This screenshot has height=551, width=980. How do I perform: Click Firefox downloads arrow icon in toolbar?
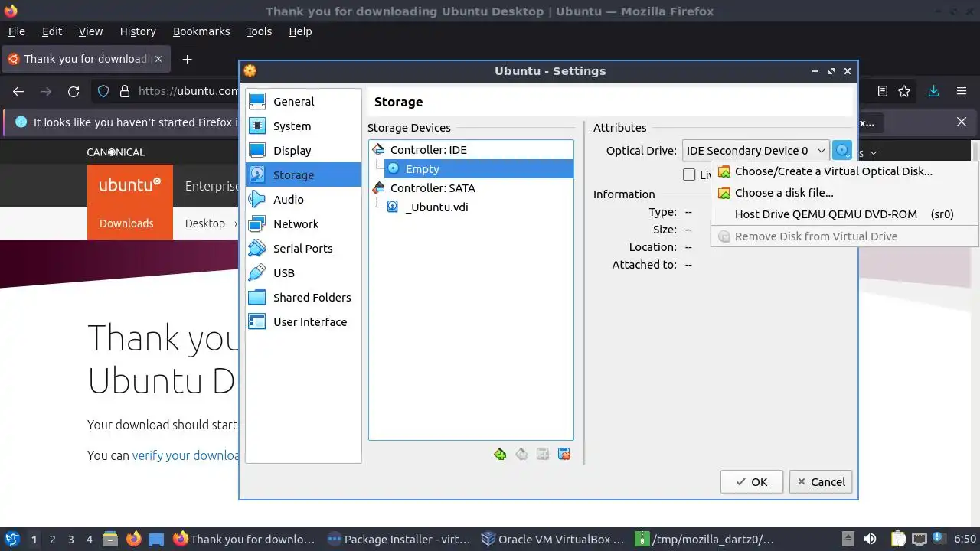coord(933,91)
